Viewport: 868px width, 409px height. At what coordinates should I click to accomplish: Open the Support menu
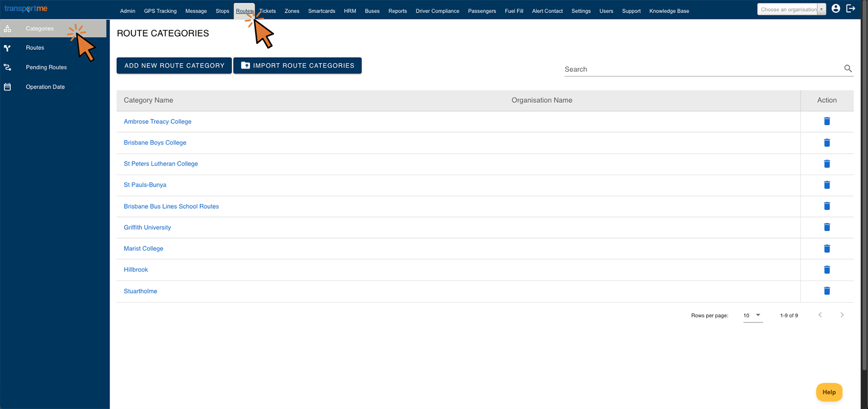(x=632, y=11)
